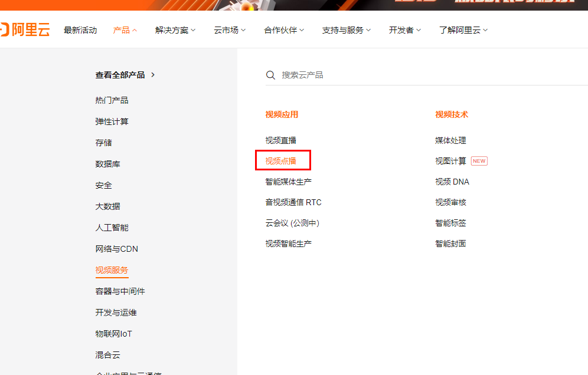Collapse the 产品 dropdown menu
Viewport: 588px width, 375px height.
(x=125, y=30)
